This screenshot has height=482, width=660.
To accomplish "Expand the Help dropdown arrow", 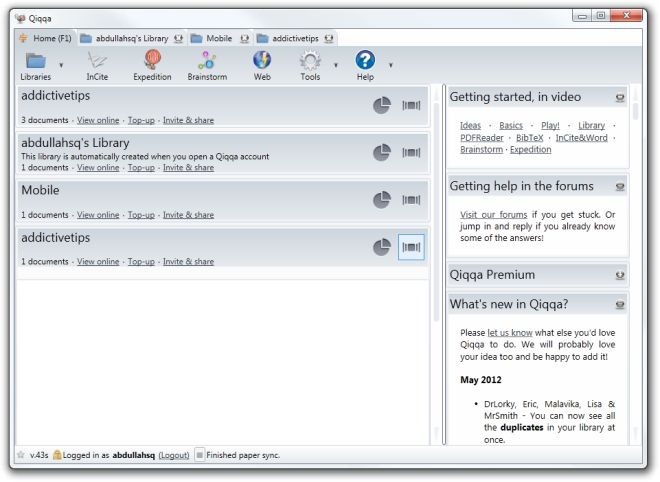I will 391,65.
